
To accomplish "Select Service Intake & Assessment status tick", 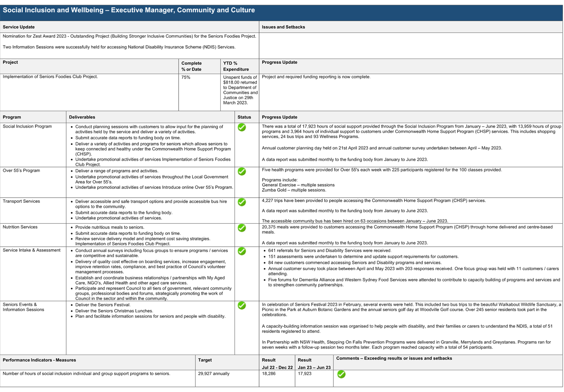I will [242, 251].
